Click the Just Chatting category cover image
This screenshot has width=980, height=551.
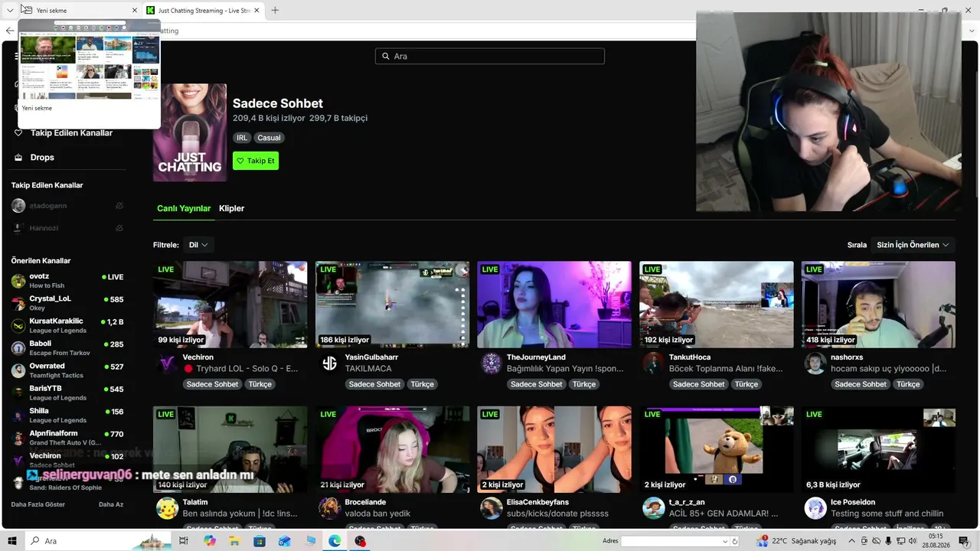coord(190,132)
